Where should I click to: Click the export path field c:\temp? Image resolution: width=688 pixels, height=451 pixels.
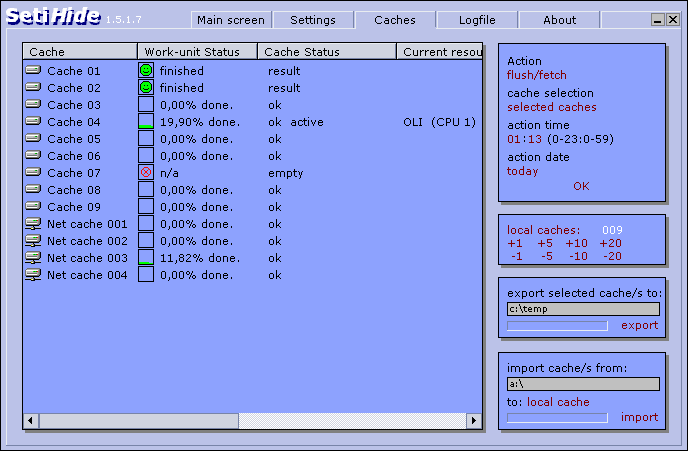583,309
